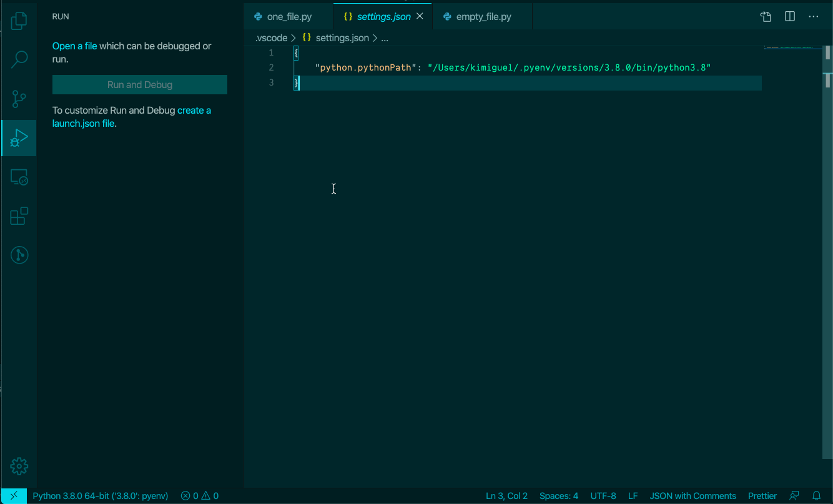Image resolution: width=833 pixels, height=504 pixels.
Task: Open the Explorer view in the activity bar
Action: click(x=19, y=21)
